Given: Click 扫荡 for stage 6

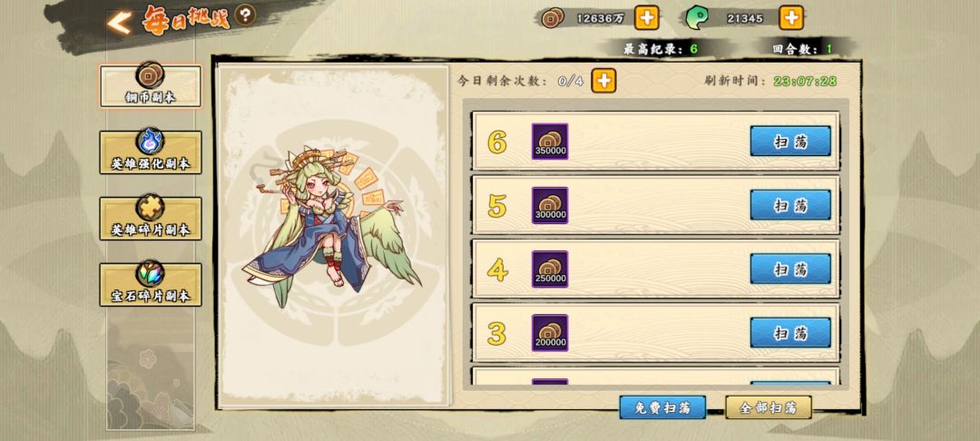Looking at the screenshot, I should tap(790, 142).
